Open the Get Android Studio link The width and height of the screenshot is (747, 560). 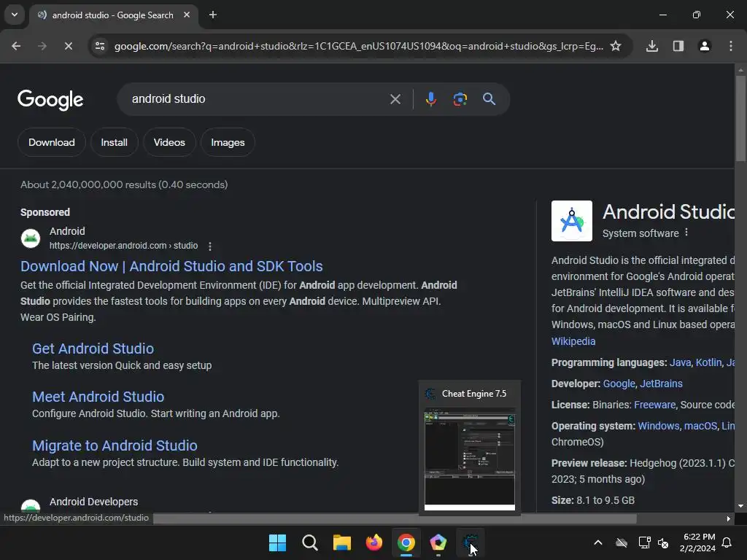[x=93, y=349]
